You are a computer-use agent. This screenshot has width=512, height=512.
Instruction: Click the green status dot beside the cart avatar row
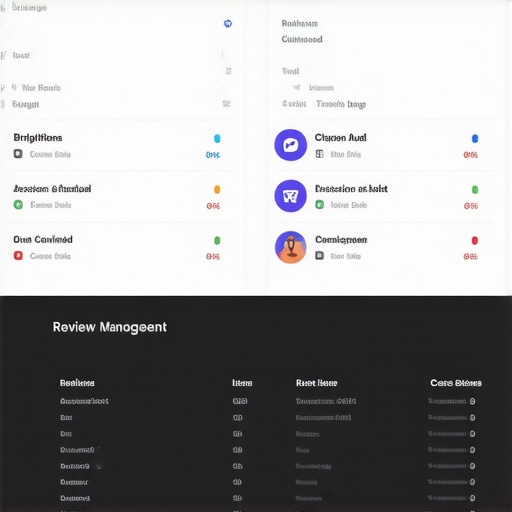point(475,189)
